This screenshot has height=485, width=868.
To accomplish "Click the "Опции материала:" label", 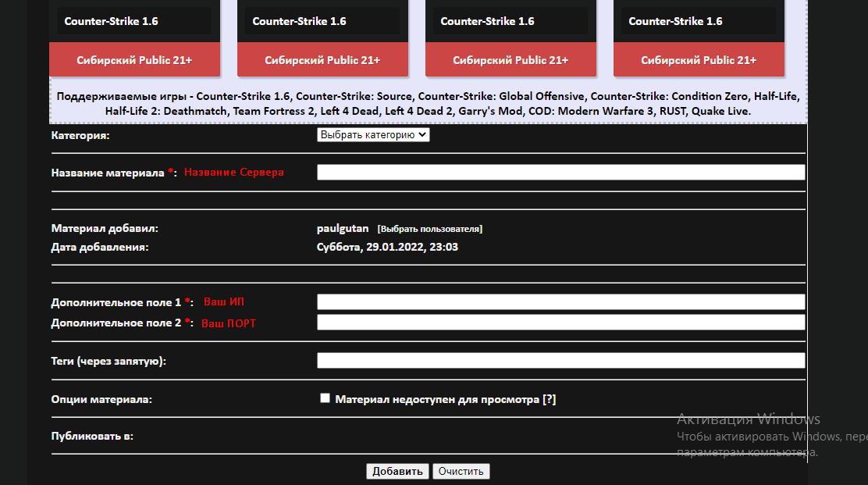I will (x=101, y=399).
